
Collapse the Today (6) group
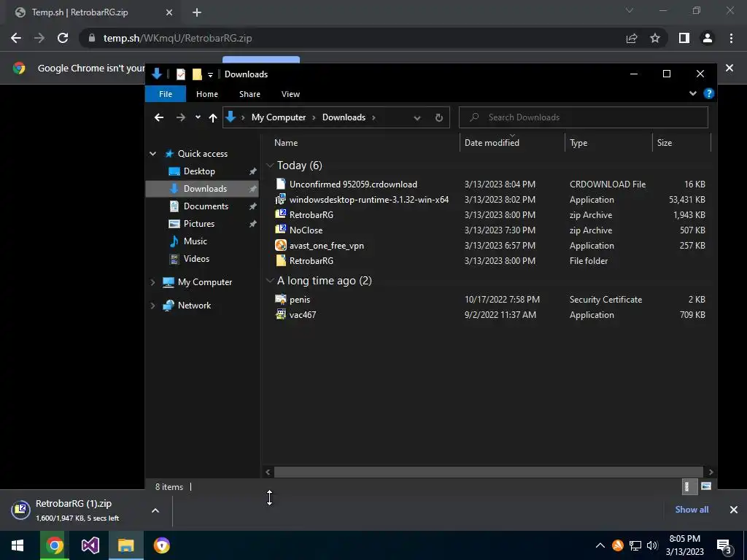[x=270, y=166]
